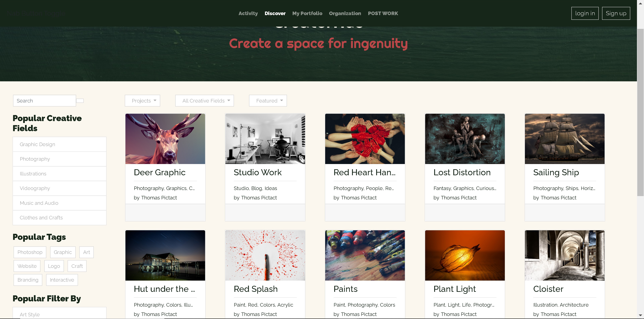This screenshot has height=319, width=644.
Task: Open the Organization nav item
Action: [345, 13]
